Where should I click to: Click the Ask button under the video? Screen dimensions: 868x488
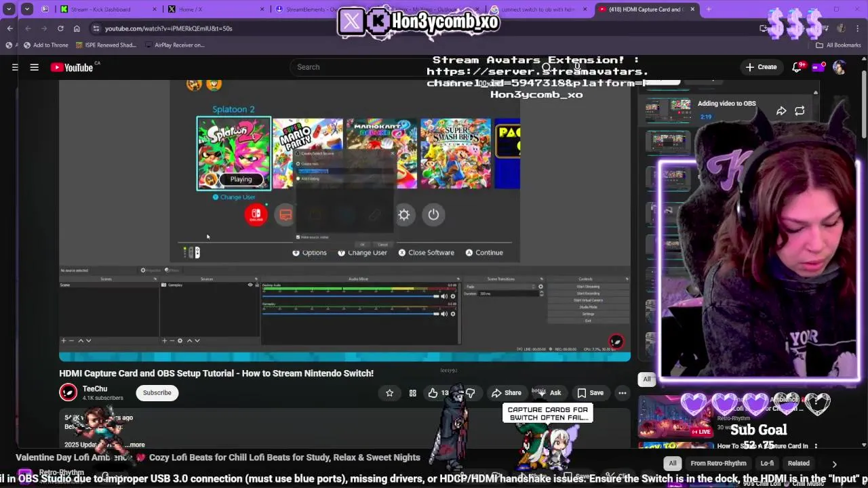pyautogui.click(x=549, y=393)
